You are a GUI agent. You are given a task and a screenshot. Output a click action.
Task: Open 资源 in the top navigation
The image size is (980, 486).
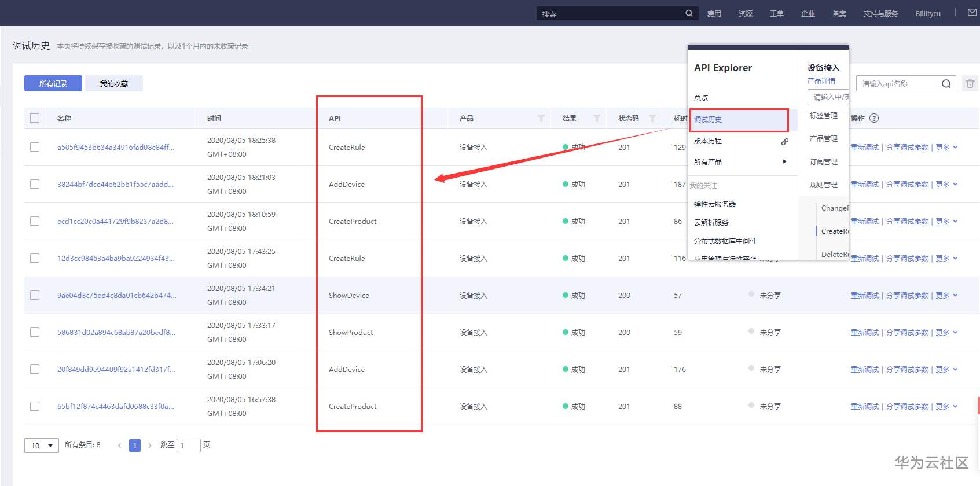point(746,13)
